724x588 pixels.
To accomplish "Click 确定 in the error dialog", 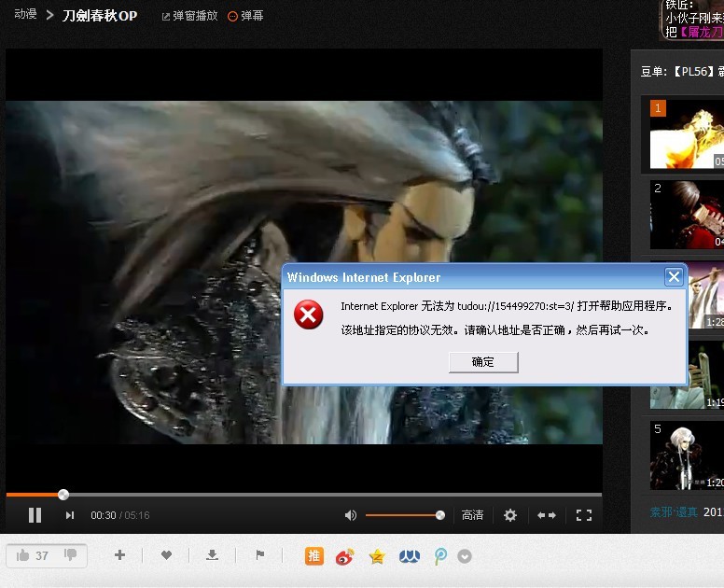I will (483, 362).
